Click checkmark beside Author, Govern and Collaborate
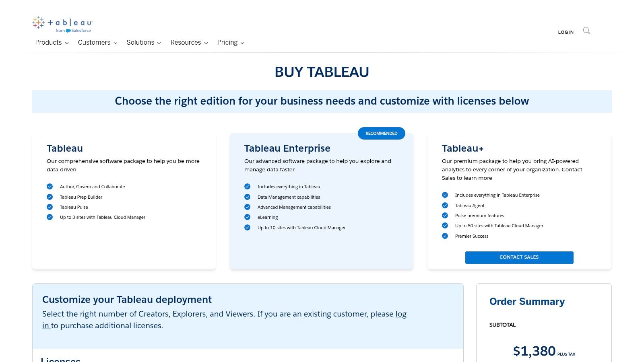 click(x=50, y=187)
